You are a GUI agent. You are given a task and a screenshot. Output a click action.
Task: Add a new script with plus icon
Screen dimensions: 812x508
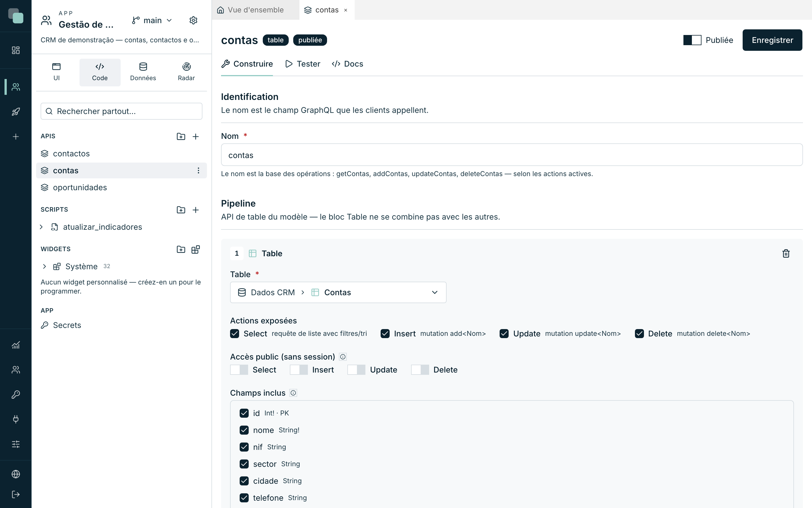(196, 210)
